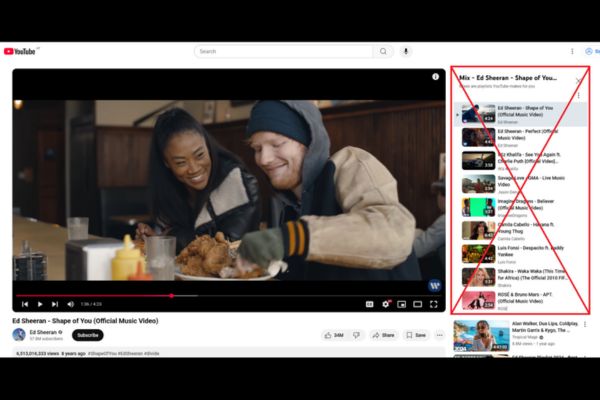This screenshot has width=600, height=400.
Task: Dislike the video
Action: click(356, 335)
